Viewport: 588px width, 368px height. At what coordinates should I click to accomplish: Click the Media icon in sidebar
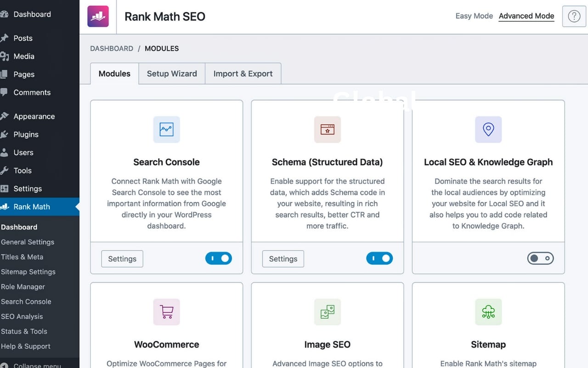tap(5, 56)
